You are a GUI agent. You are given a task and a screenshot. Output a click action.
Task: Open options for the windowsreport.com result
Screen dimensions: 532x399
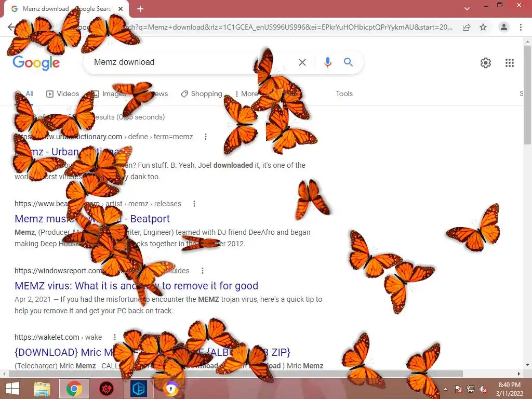[203, 271]
